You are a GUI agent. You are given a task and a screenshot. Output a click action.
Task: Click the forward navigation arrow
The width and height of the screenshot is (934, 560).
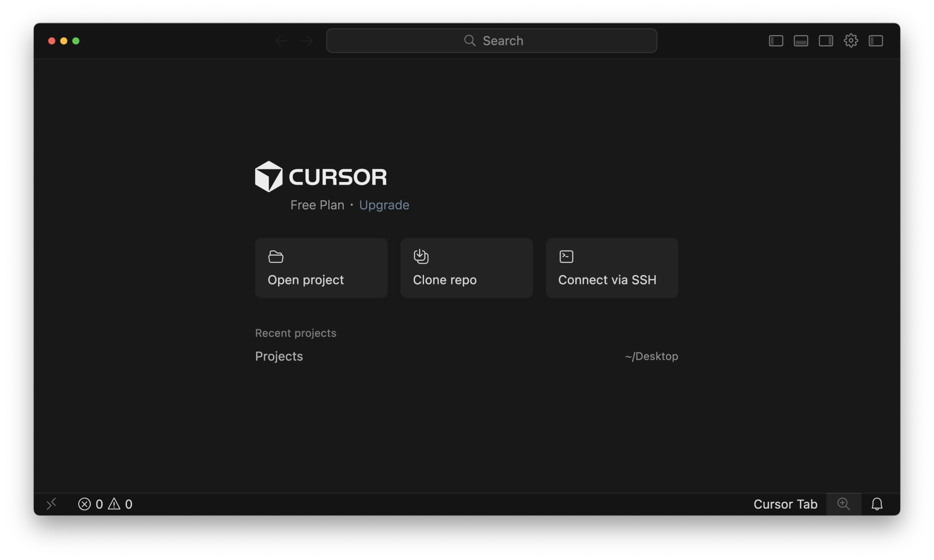tap(306, 40)
